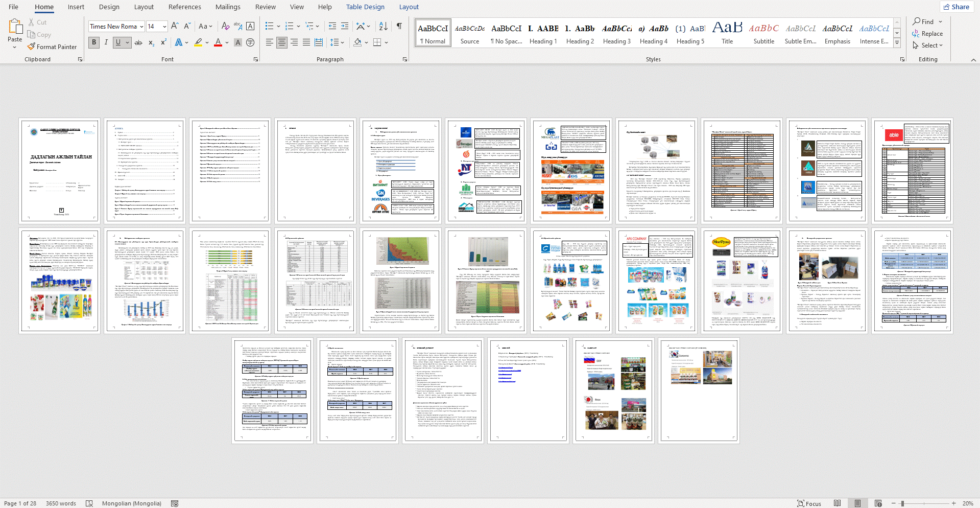Toggle Show/Hide paragraph marks
Screen dimensions: 980x508
(x=399, y=26)
